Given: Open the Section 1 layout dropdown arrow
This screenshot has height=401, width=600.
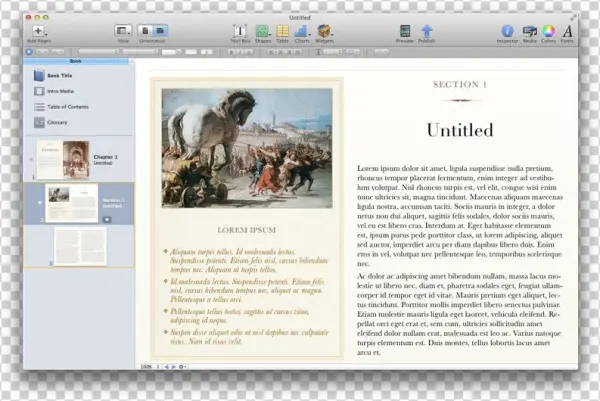Looking at the screenshot, I should pyautogui.click(x=107, y=220).
